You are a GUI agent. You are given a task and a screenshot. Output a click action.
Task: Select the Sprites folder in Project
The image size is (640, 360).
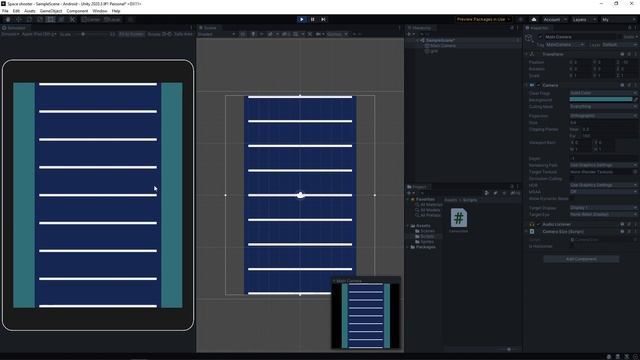click(424, 242)
